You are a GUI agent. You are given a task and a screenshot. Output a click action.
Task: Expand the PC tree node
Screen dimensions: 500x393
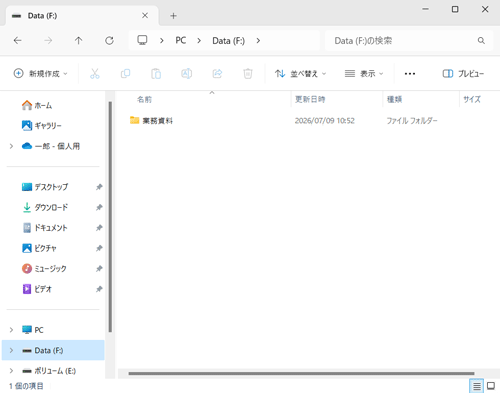[11, 330]
